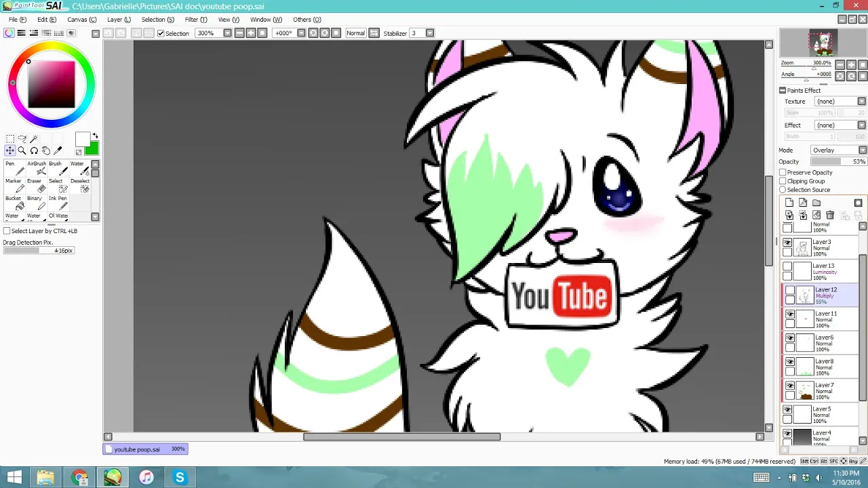Toggle the Selection checkbox in toolbar
This screenshot has width=868, height=488.
161,33
